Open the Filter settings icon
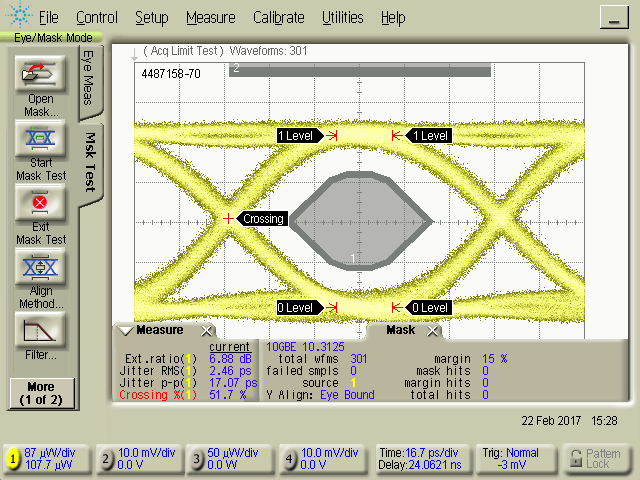Screen dimensions: 640x480 click(x=40, y=330)
